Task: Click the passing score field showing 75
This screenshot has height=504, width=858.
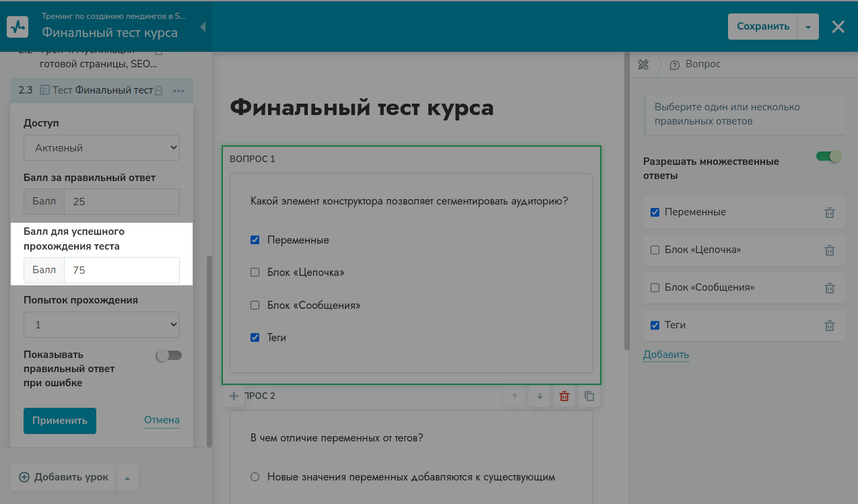Action: click(x=122, y=270)
